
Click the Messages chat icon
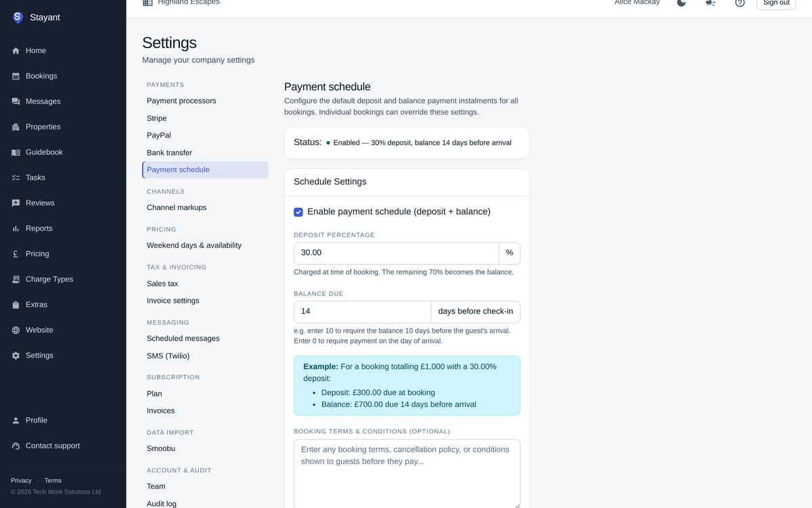click(16, 102)
